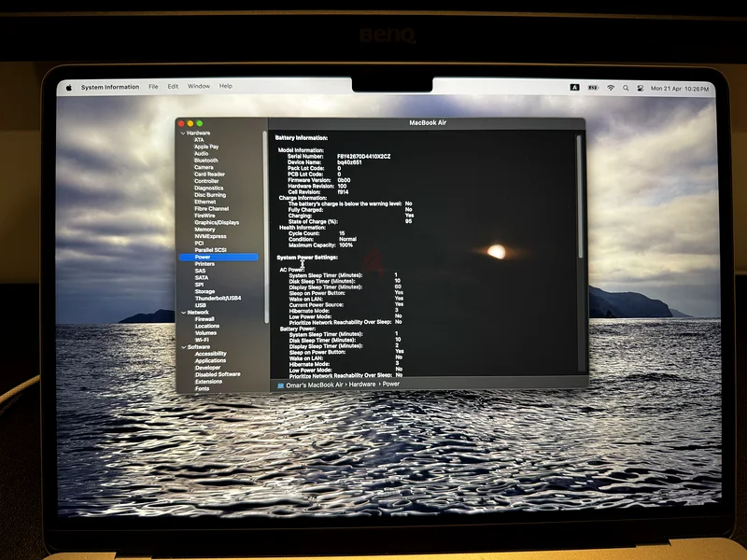Viewport: 747px width, 560px height.
Task: Select Graphics/Displays in sidebar
Action: 217,222
